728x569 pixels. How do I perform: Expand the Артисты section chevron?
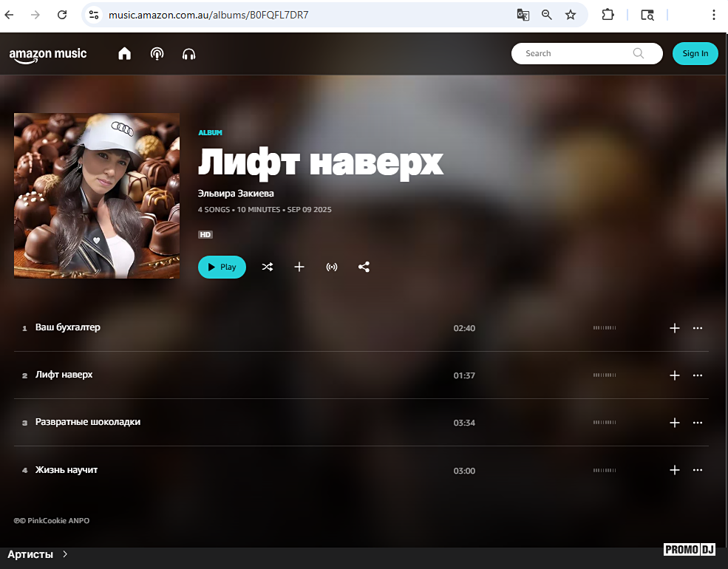pos(65,554)
